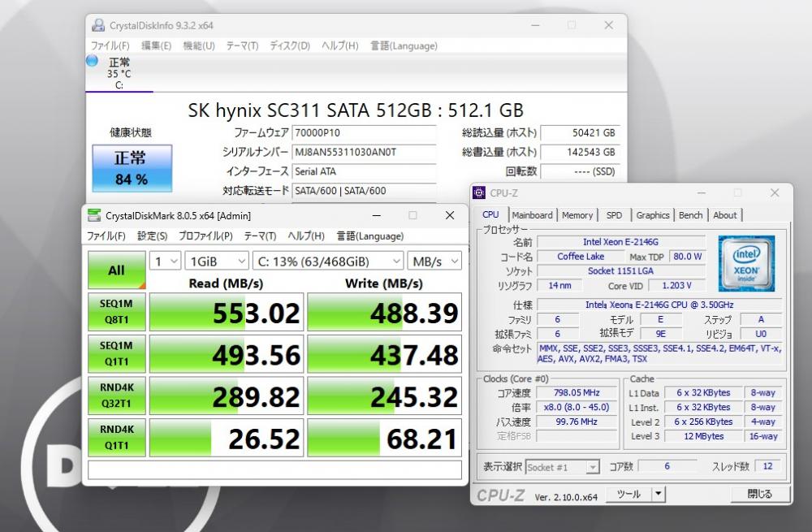Click the 437.48 write result

(384, 354)
